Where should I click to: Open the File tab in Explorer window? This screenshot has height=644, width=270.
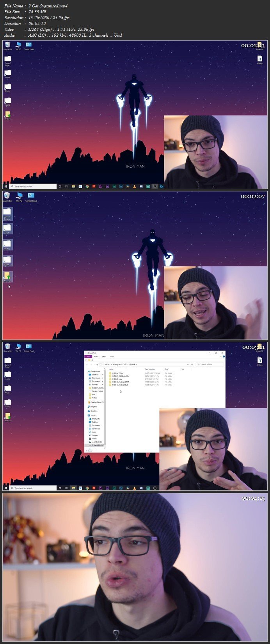[x=88, y=357]
